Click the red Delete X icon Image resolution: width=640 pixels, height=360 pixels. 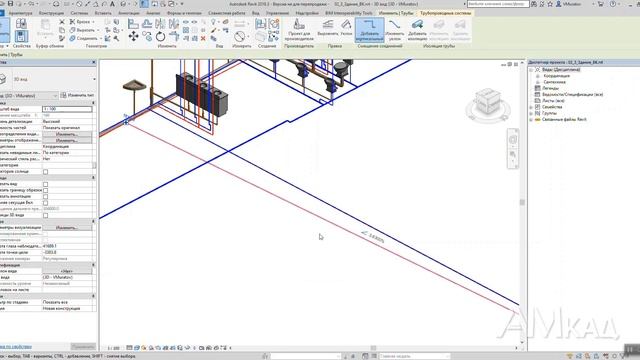click(x=203, y=38)
